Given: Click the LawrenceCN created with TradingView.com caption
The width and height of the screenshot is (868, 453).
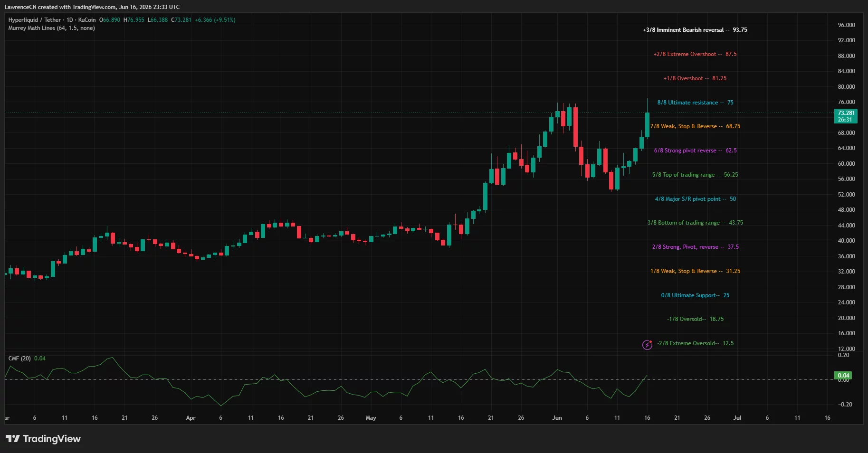Looking at the screenshot, I should pyautogui.click(x=92, y=7).
